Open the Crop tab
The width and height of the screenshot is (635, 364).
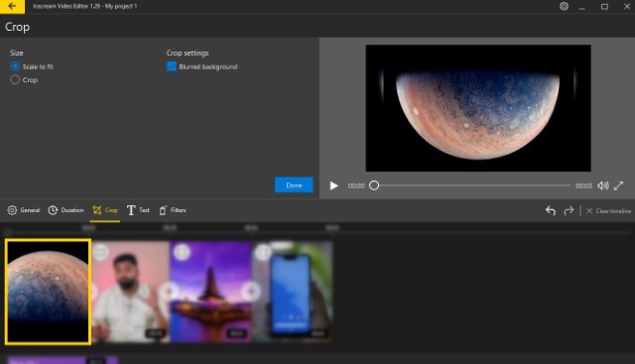point(105,210)
